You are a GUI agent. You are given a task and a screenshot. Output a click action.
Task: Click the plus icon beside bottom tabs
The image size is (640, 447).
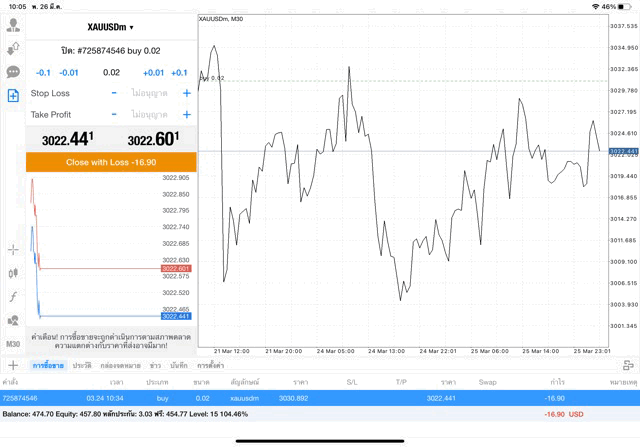click(x=13, y=366)
